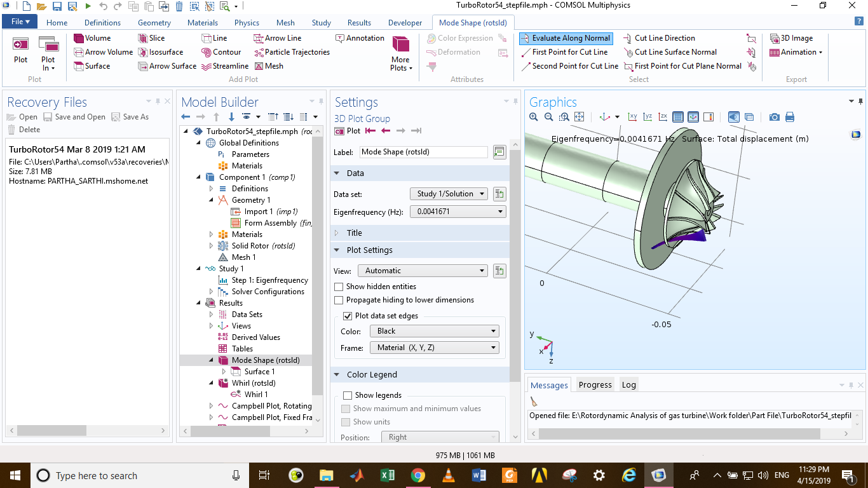Screen dimensions: 868x488
Task: Take a snapshot with the camera icon
Action: [774, 117]
